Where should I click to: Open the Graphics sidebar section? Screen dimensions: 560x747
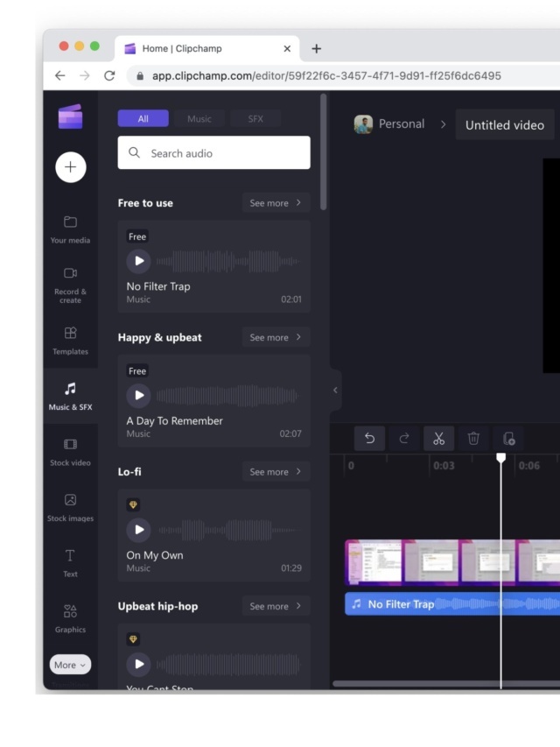(x=71, y=619)
